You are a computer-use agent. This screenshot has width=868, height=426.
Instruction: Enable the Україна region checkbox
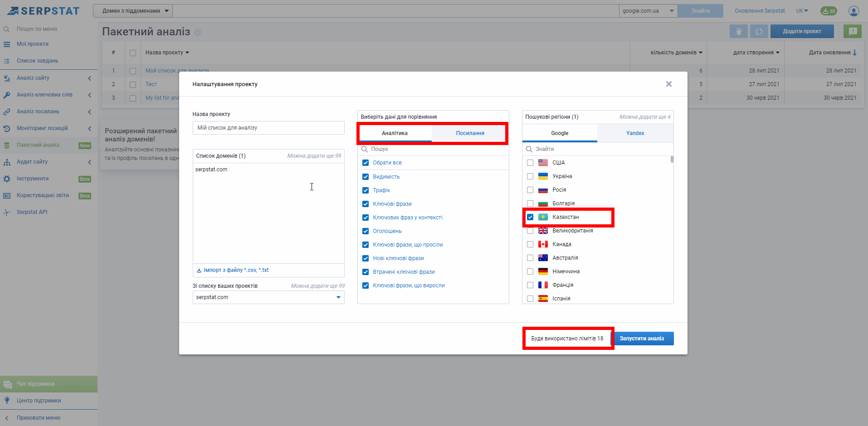coord(530,176)
